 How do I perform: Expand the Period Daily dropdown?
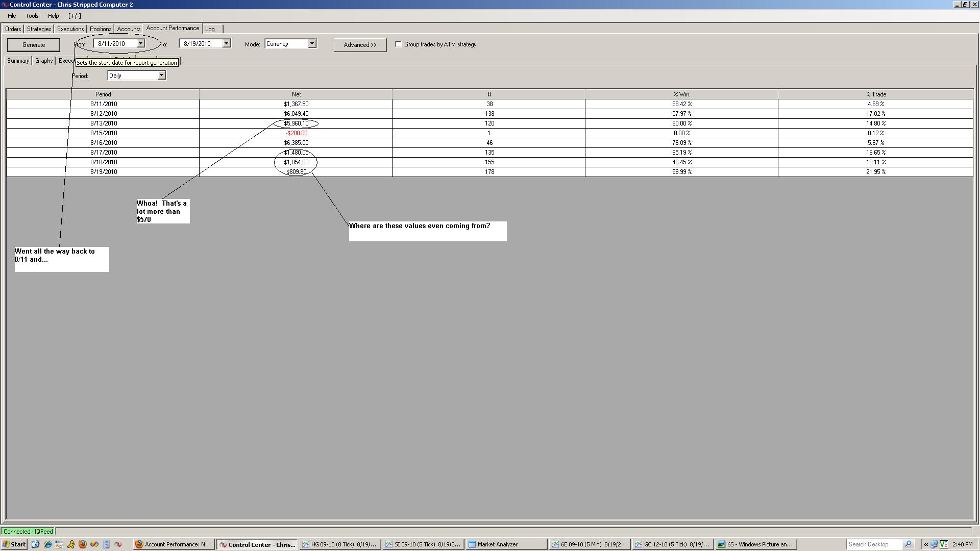click(161, 76)
